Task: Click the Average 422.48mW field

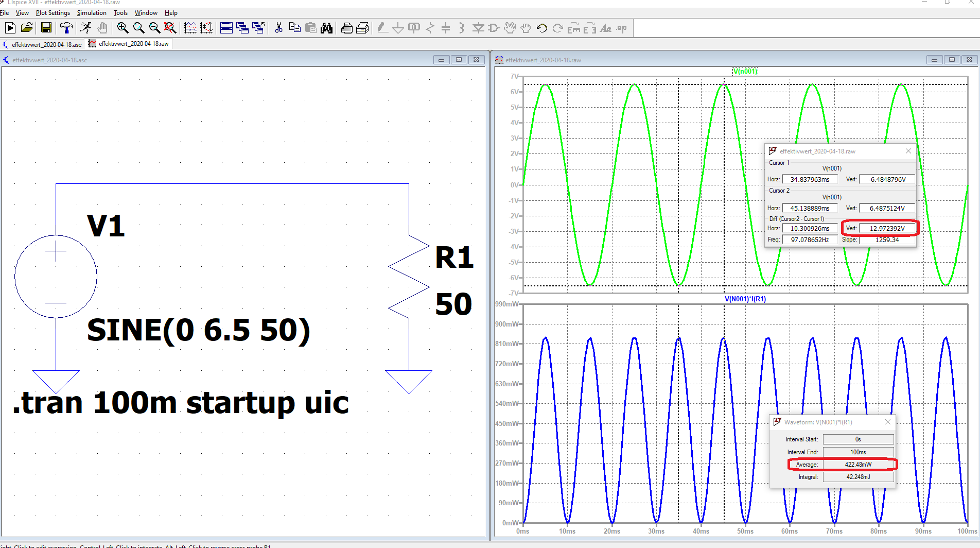Action: tap(858, 464)
